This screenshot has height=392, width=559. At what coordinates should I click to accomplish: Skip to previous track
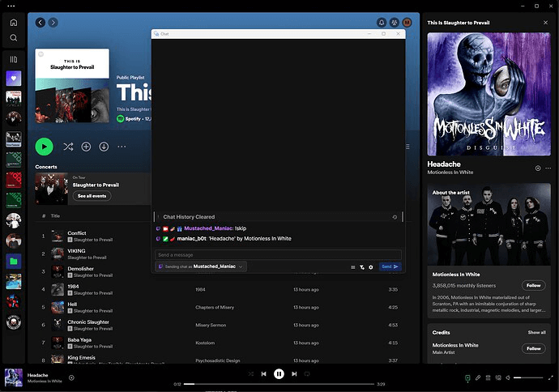coord(264,374)
